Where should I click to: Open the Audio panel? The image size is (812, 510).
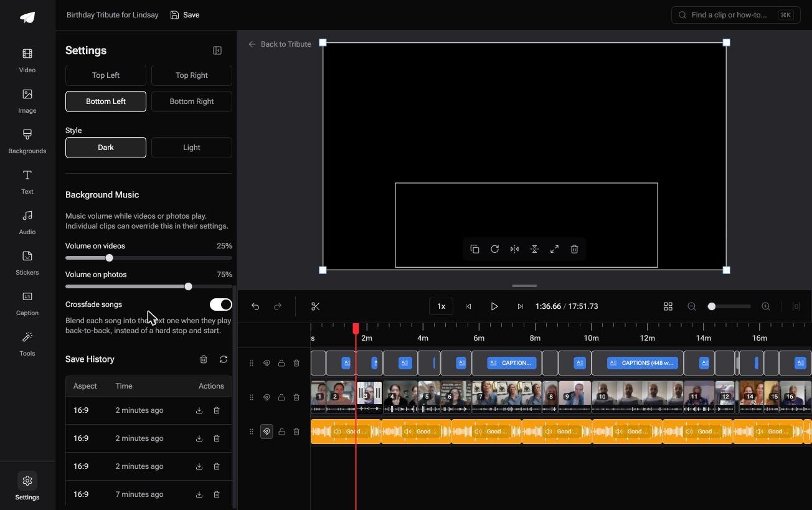pyautogui.click(x=27, y=223)
